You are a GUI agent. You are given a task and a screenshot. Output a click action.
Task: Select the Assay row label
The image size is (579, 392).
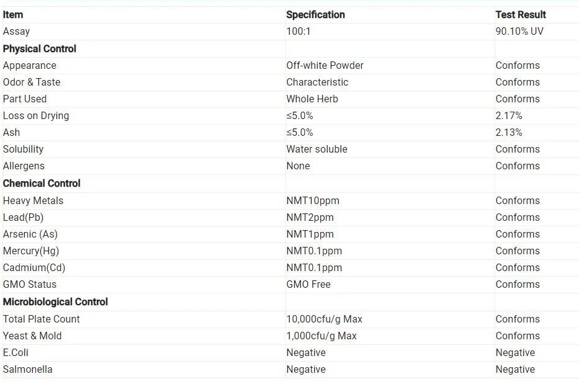click(x=16, y=31)
